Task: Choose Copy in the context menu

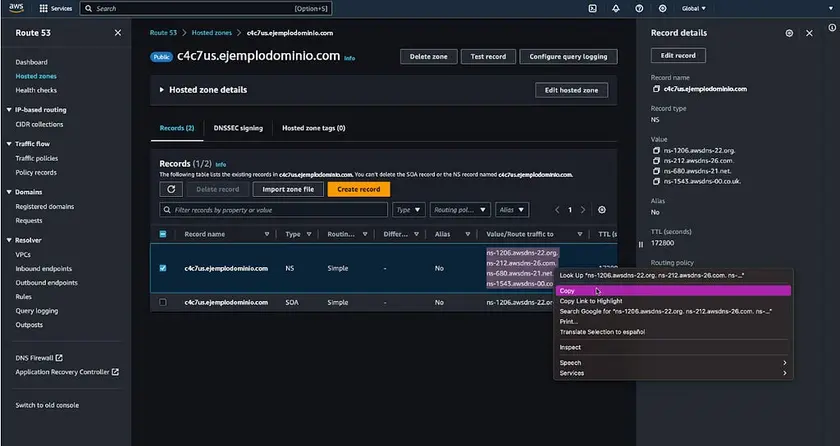Action: pyautogui.click(x=673, y=291)
